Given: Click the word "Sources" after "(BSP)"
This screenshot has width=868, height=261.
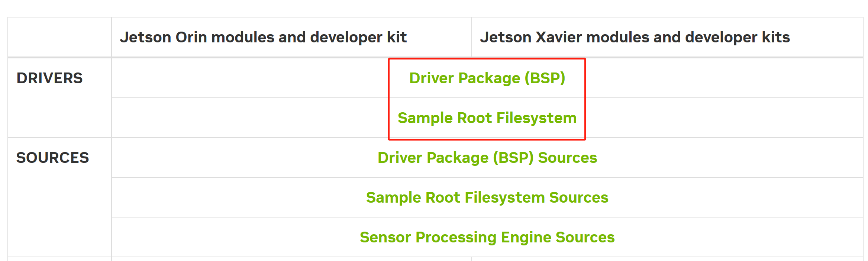Looking at the screenshot, I should click(568, 158).
